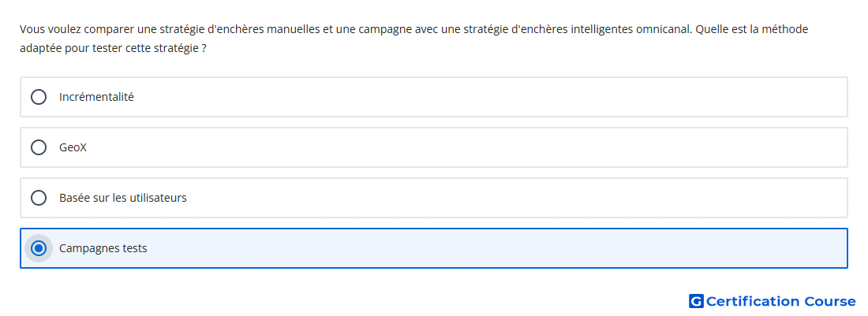The image size is (868, 316).
Task: Click the blue G logo icon
Action: pos(696,301)
